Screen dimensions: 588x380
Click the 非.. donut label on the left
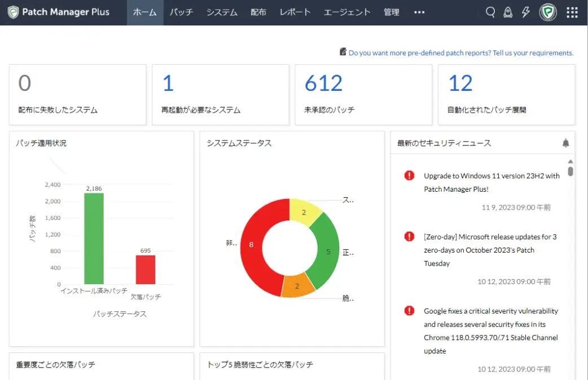click(x=231, y=243)
